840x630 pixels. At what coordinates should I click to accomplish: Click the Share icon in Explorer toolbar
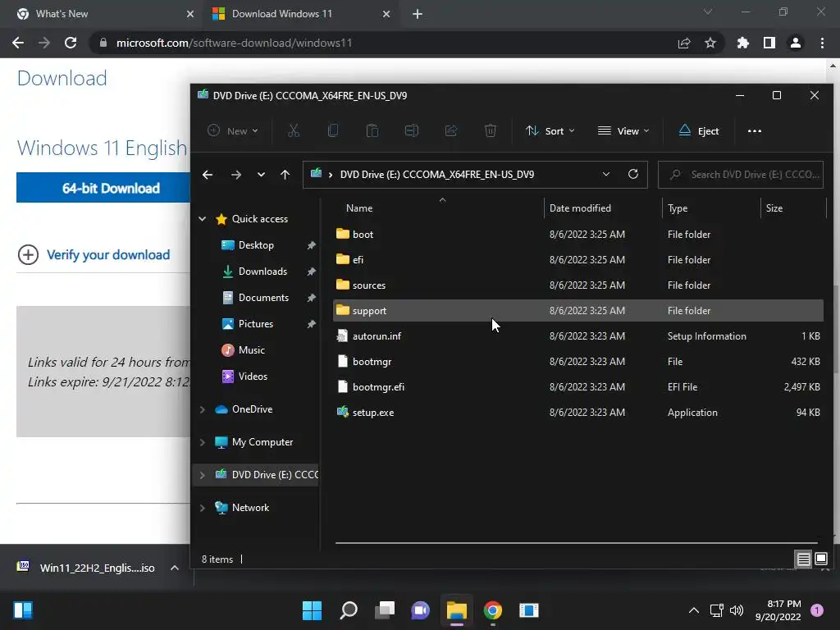tap(451, 130)
